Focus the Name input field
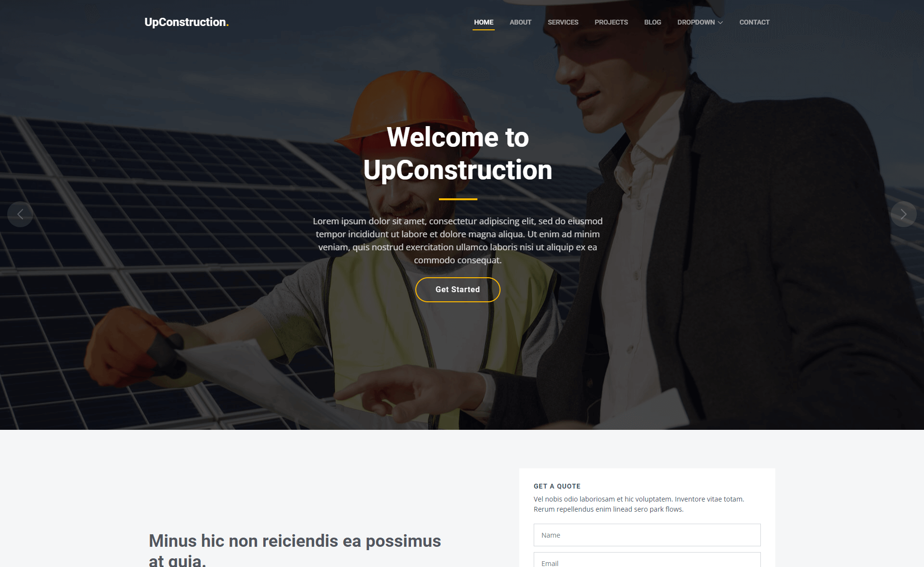 click(647, 535)
